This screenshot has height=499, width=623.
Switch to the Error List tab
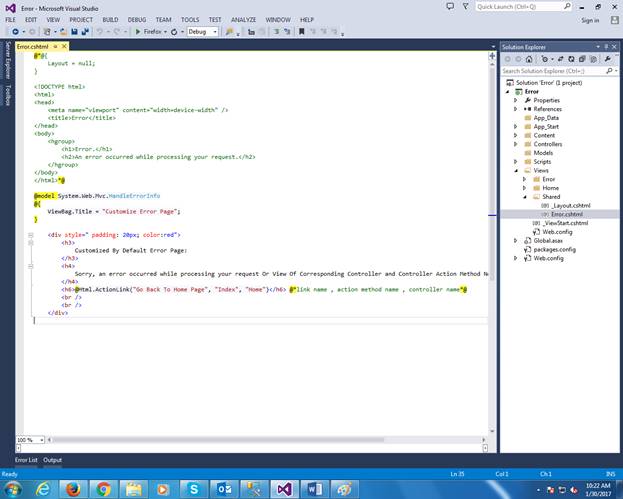pos(26,460)
